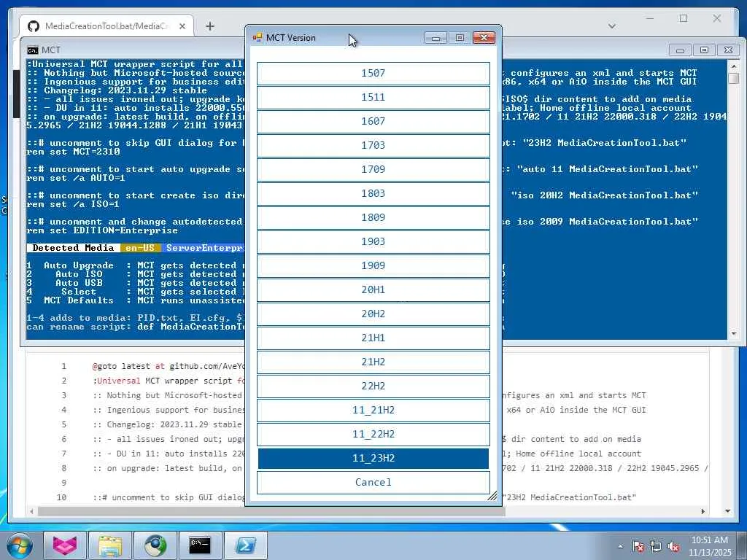Screen dimensions: 747x560
Task: Click the 1803 version button
Action: (x=373, y=194)
